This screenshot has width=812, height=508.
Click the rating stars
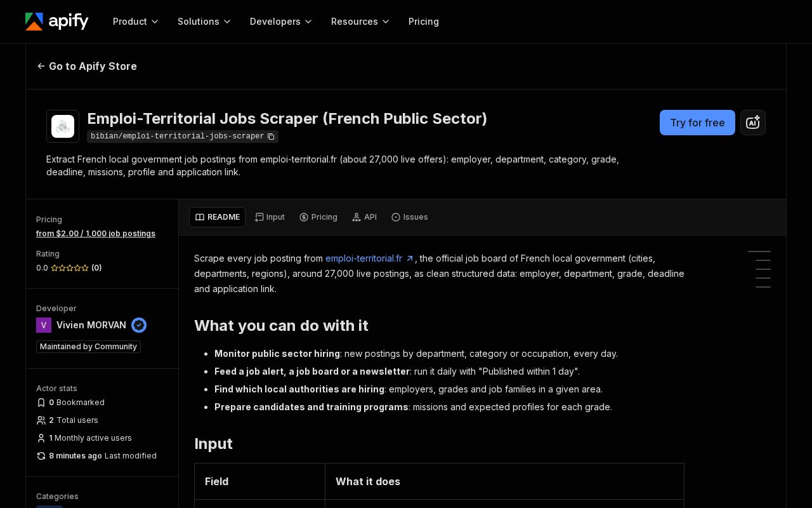pyautogui.click(x=70, y=268)
